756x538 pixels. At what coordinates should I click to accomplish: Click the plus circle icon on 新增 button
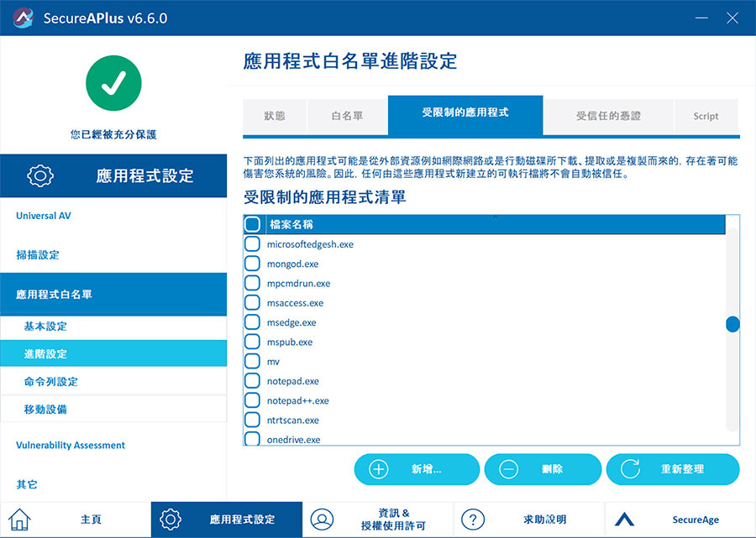click(379, 469)
